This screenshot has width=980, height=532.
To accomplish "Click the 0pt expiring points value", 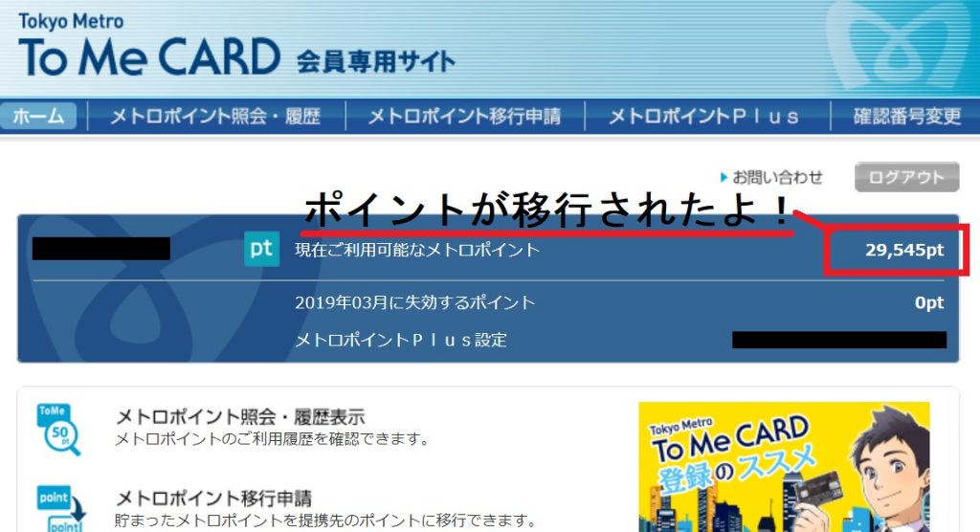I will 929,302.
